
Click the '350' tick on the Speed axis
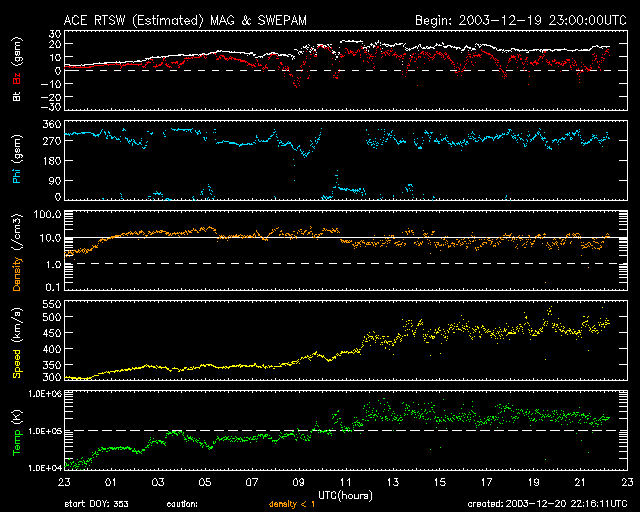52,365
